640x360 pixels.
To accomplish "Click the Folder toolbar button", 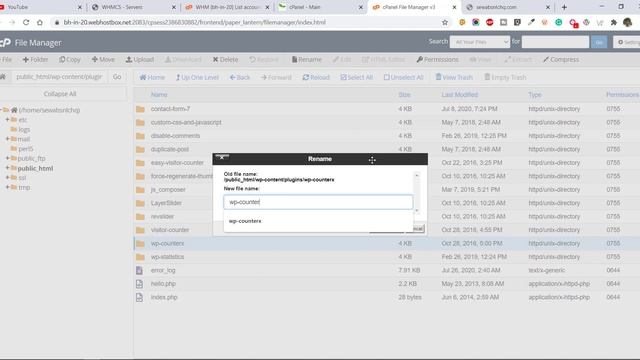I will click(36, 60).
